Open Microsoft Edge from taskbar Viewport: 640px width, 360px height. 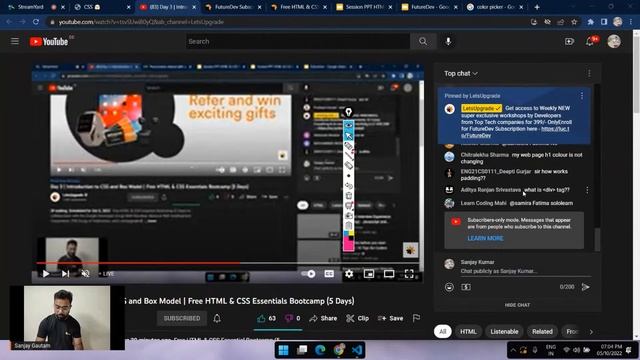click(320, 350)
